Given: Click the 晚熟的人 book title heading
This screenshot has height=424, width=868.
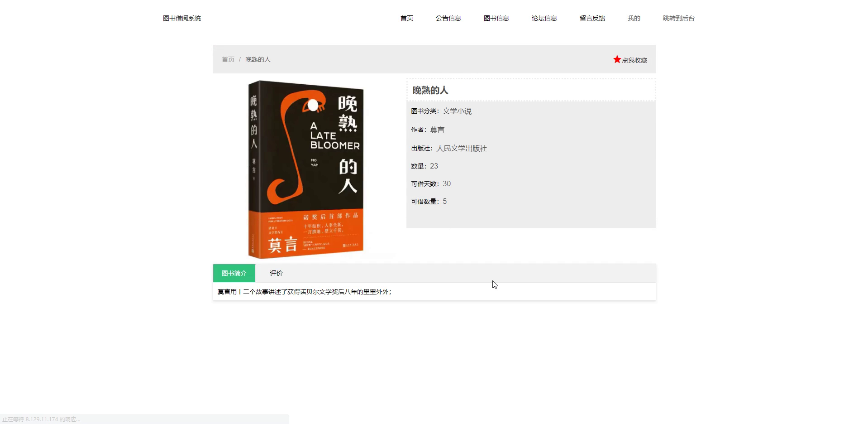Looking at the screenshot, I should pos(430,90).
